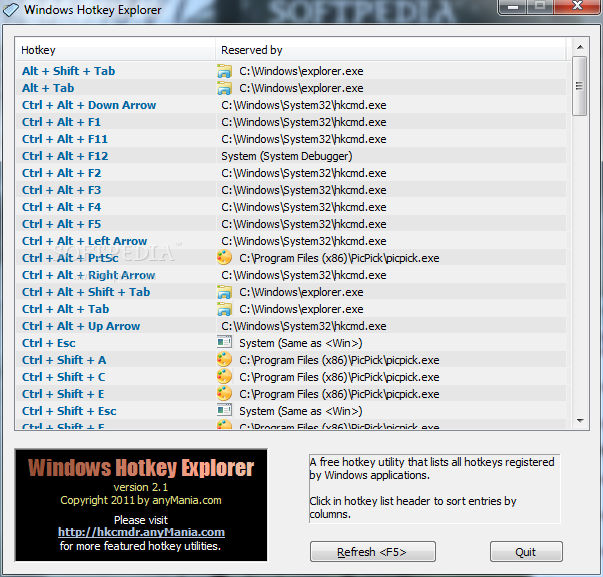The height and width of the screenshot is (577, 603).
Task: Click the explorer icon in the Alt + Shift + Tab row
Action: tap(224, 71)
